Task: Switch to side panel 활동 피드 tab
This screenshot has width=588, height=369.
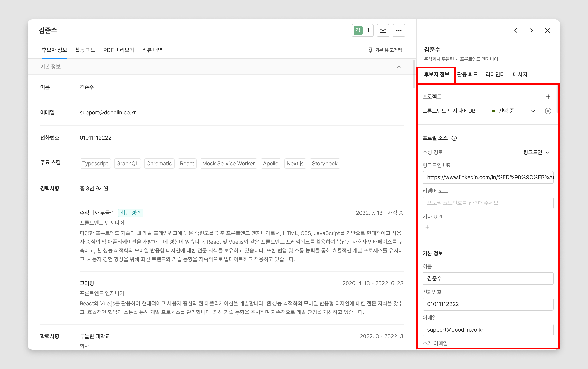Action: pyautogui.click(x=467, y=74)
